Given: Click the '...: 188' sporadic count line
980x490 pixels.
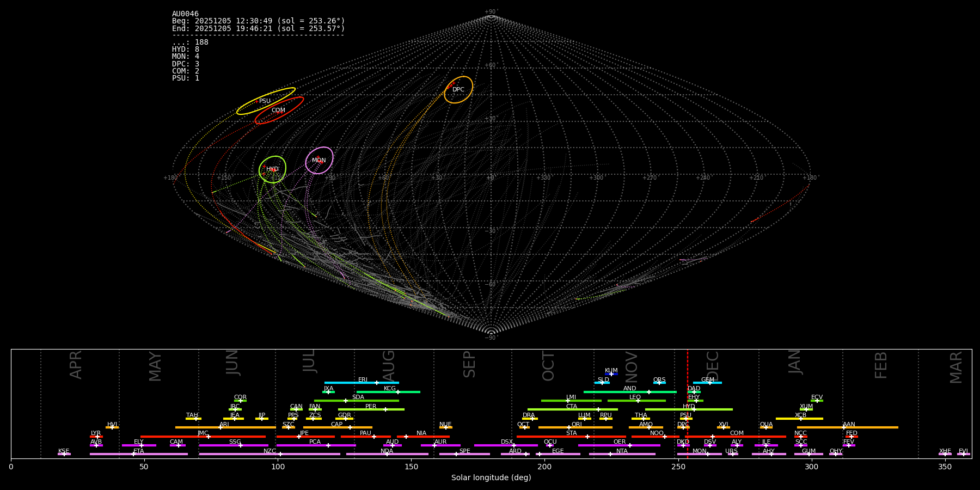Looking at the screenshot, I should [190, 42].
